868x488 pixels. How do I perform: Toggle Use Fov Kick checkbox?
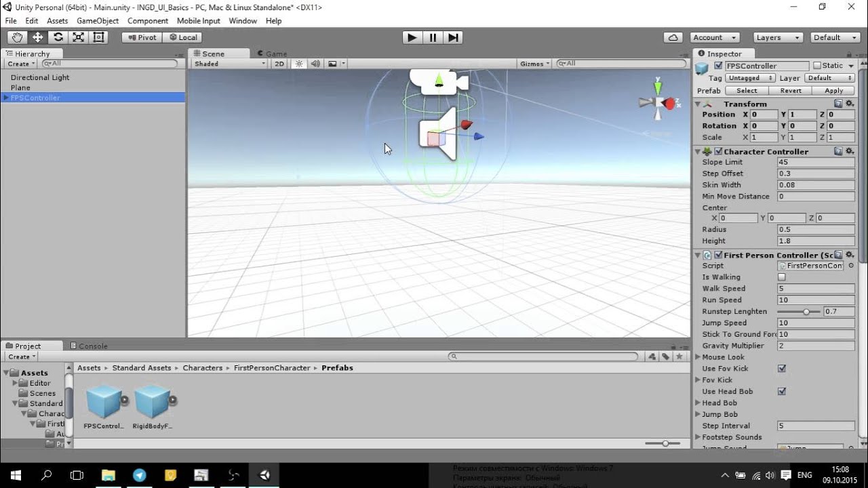click(x=782, y=369)
